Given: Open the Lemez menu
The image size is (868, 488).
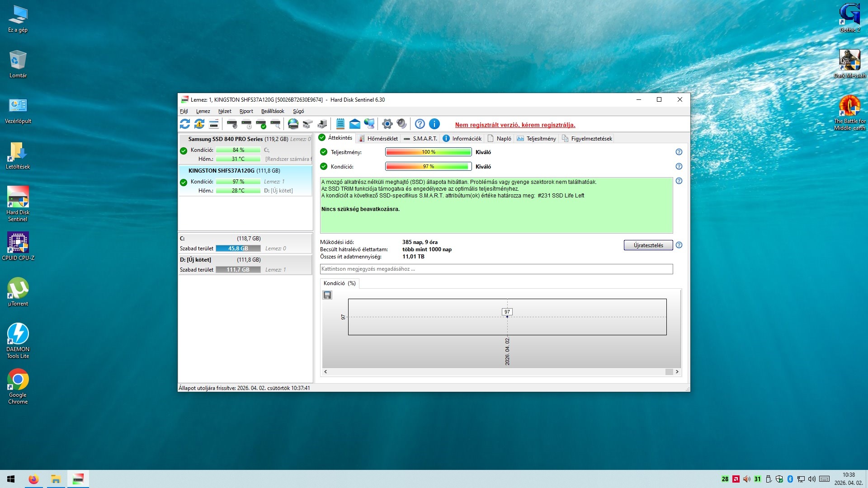Looking at the screenshot, I should pos(203,111).
